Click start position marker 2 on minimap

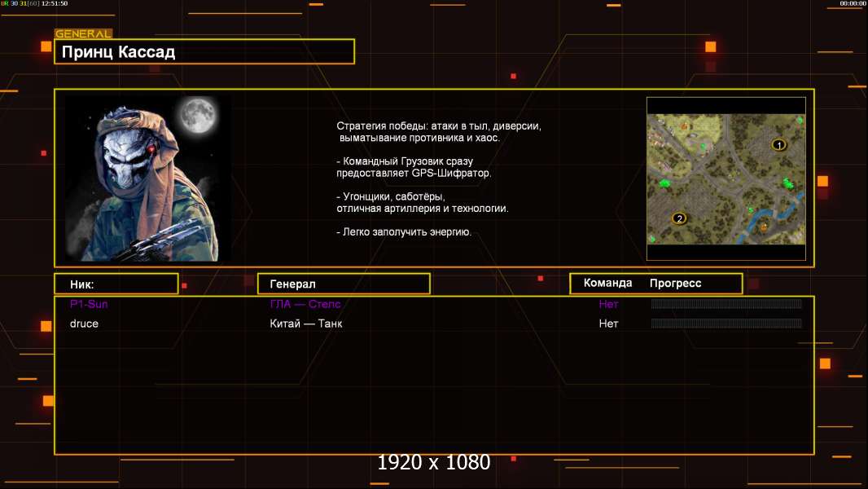(x=679, y=218)
